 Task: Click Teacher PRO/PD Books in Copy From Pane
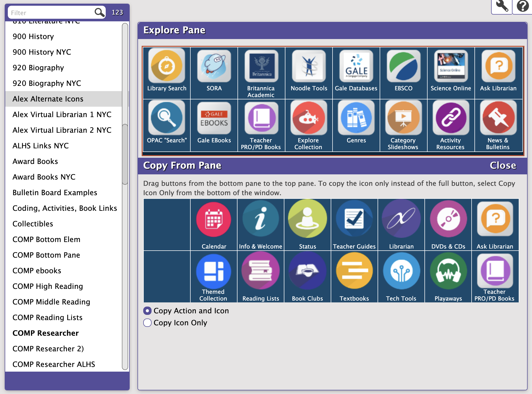pyautogui.click(x=495, y=271)
